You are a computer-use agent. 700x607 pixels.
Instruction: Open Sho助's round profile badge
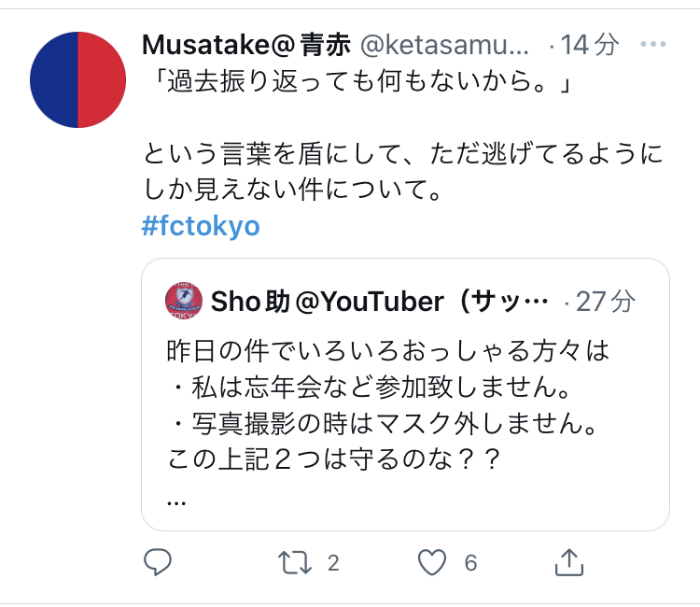[184, 301]
